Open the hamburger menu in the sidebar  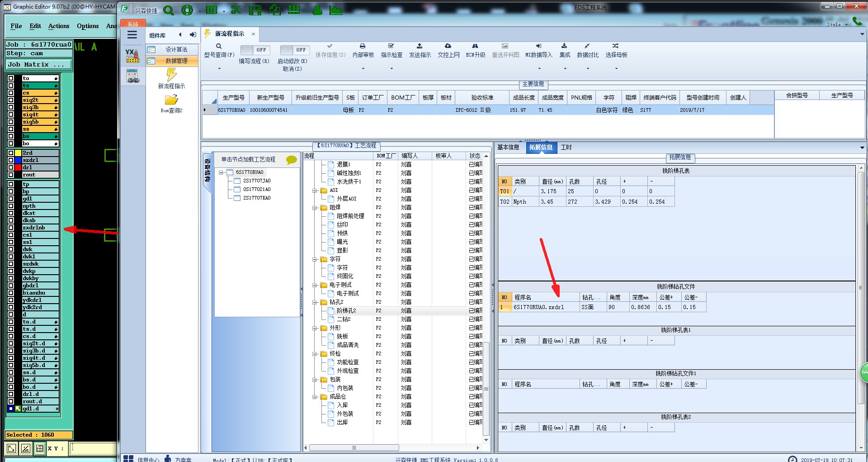(x=132, y=35)
